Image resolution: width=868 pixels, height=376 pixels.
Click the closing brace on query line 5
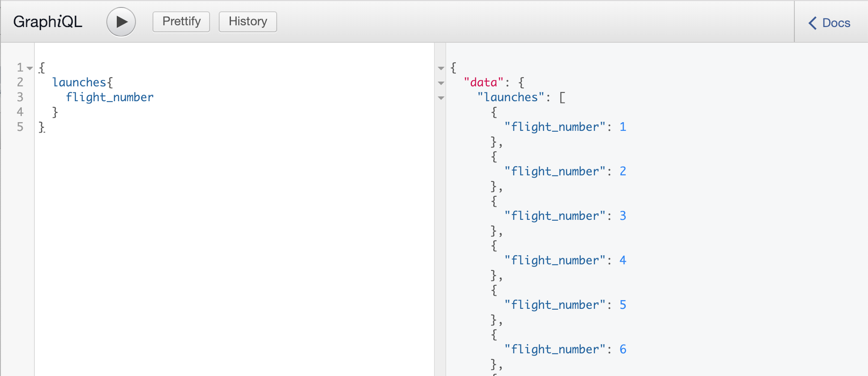tap(41, 127)
